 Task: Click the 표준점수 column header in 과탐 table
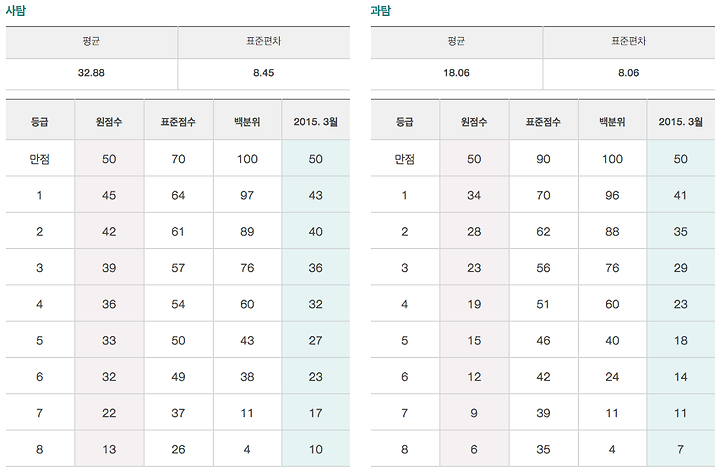pos(543,122)
